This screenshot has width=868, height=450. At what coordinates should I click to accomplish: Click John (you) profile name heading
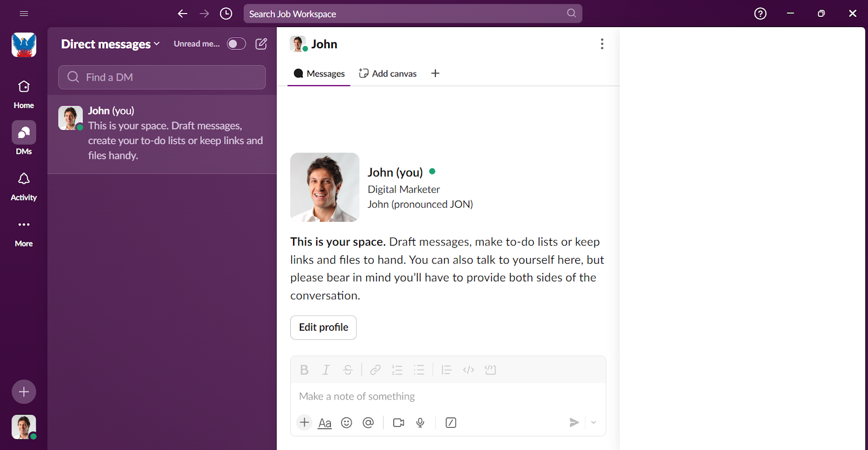coord(395,172)
